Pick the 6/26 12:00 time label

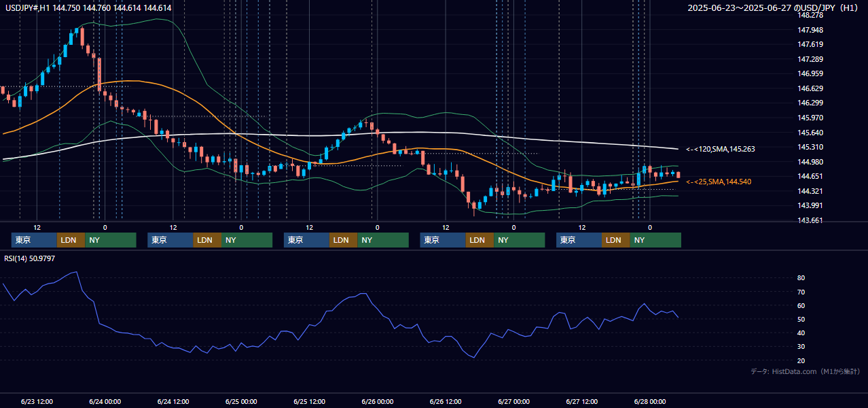(446, 401)
